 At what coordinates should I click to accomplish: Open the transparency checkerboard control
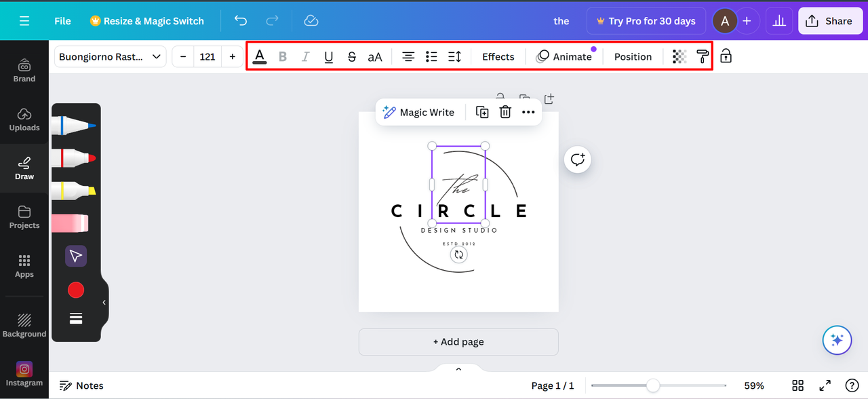click(679, 56)
